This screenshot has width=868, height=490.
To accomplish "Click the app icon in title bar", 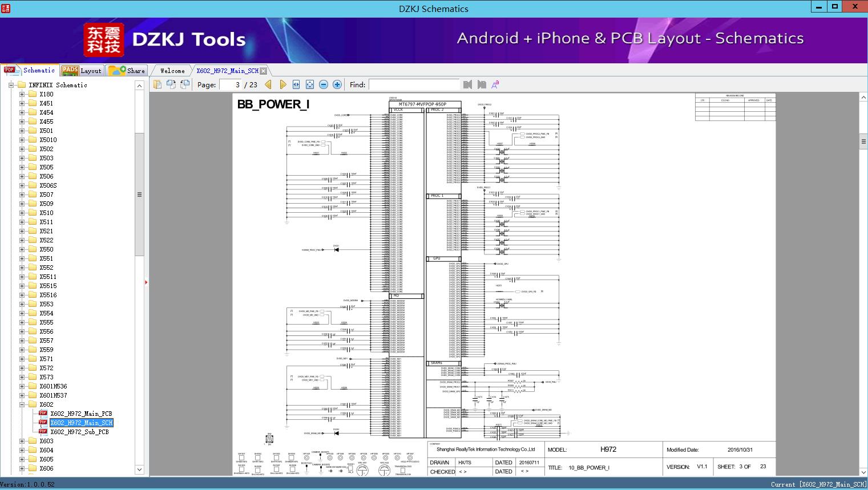I will point(6,8).
